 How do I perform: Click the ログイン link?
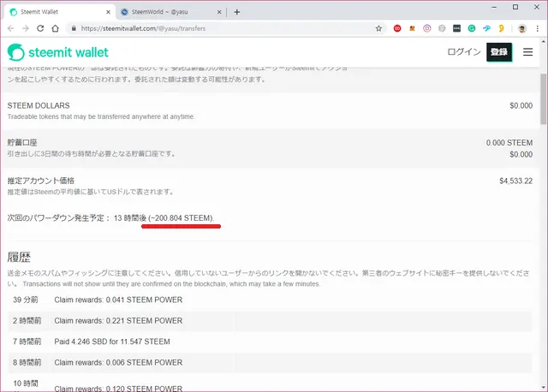click(x=464, y=51)
